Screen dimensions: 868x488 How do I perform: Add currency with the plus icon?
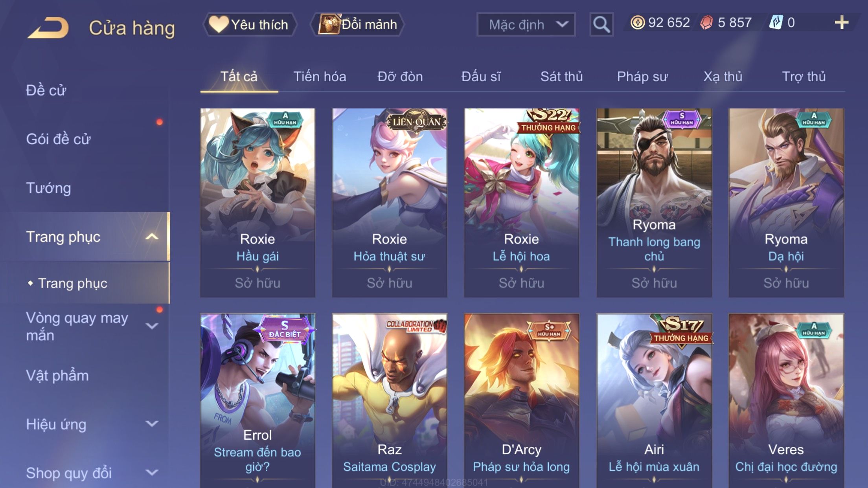[841, 22]
